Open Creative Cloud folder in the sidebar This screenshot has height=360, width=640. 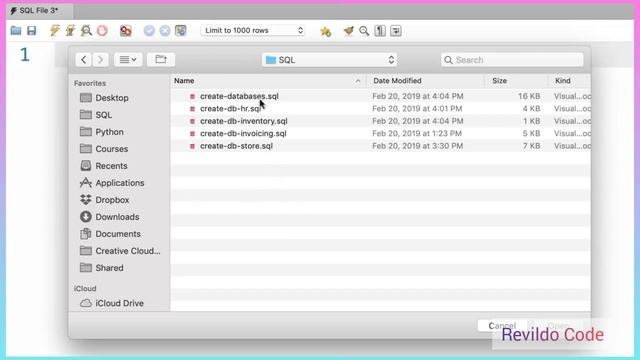click(x=120, y=251)
